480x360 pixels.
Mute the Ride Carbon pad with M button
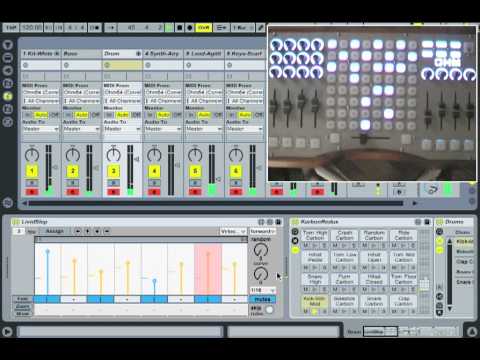click(394, 246)
